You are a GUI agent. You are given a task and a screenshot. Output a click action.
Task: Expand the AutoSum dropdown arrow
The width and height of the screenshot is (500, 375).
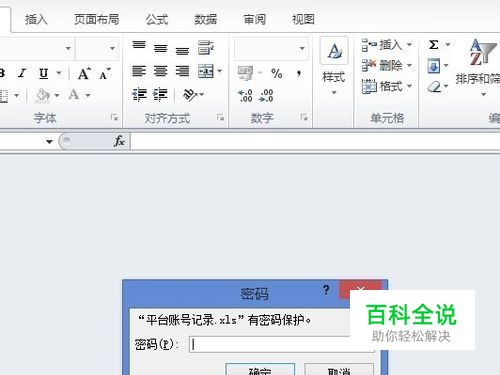[x=448, y=44]
